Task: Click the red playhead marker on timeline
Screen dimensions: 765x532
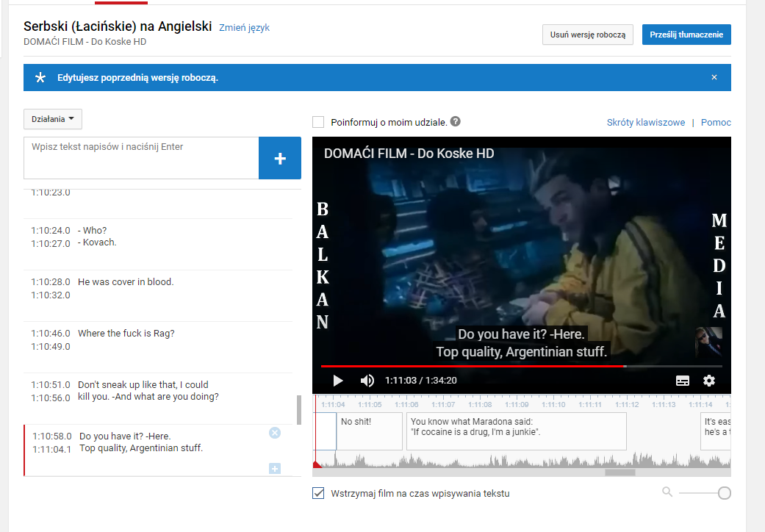Action: coord(317,464)
